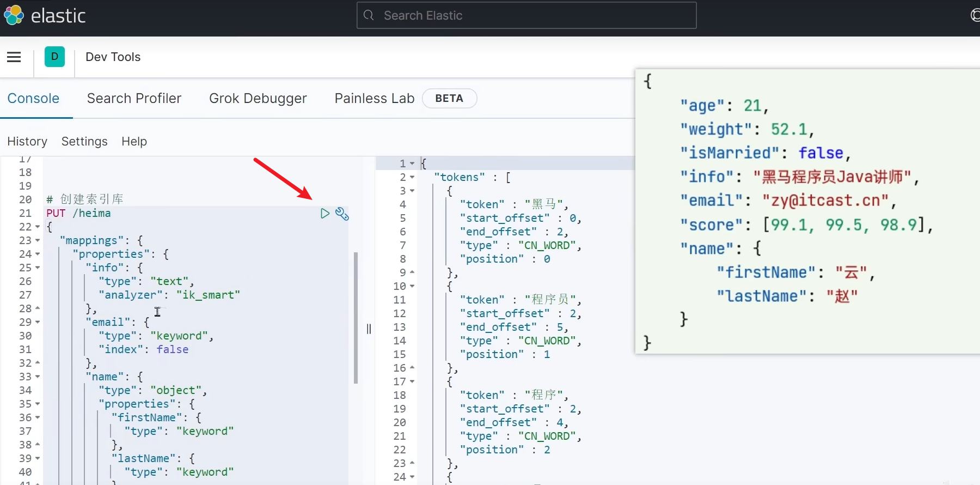Collapse the "properties" block at line 24
980x485 pixels.
pos(38,254)
